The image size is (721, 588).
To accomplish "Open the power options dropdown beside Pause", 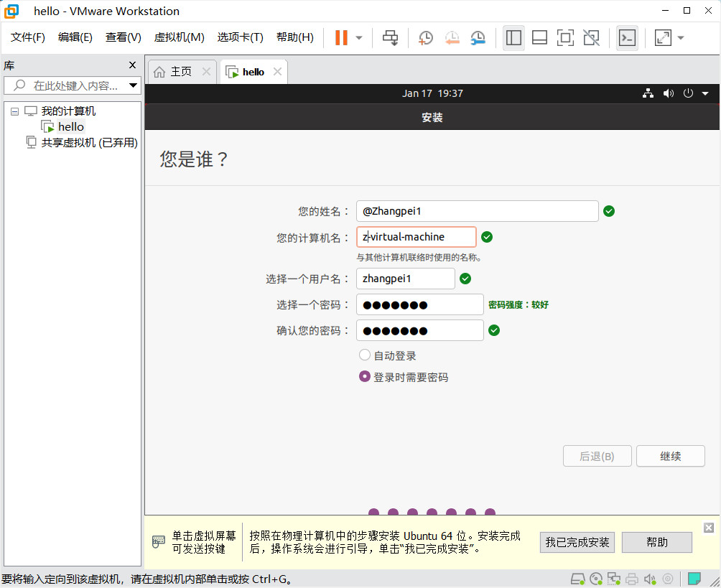I will coord(359,38).
